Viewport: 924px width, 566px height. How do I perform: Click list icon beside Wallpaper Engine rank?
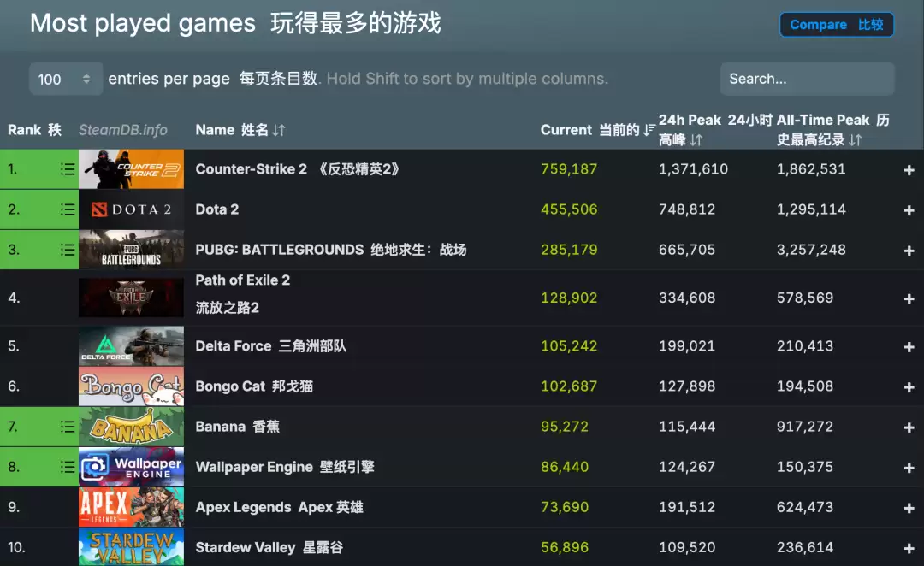(x=68, y=467)
